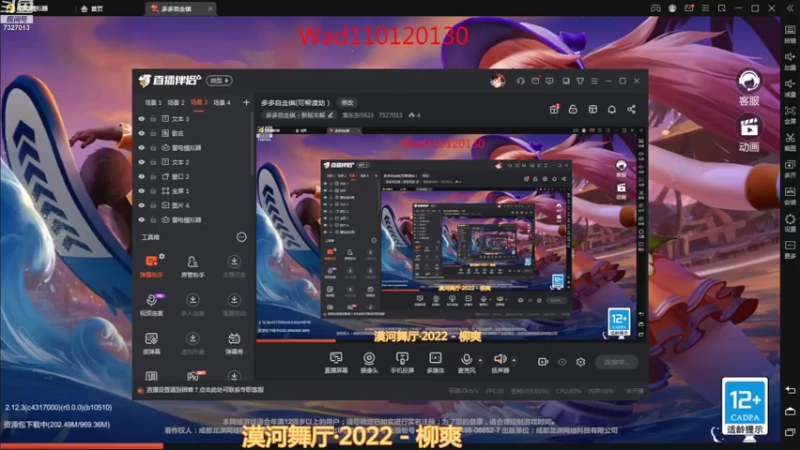This screenshot has height=450, width=800.
Task: Add a new scene with plus button
Action: click(246, 103)
